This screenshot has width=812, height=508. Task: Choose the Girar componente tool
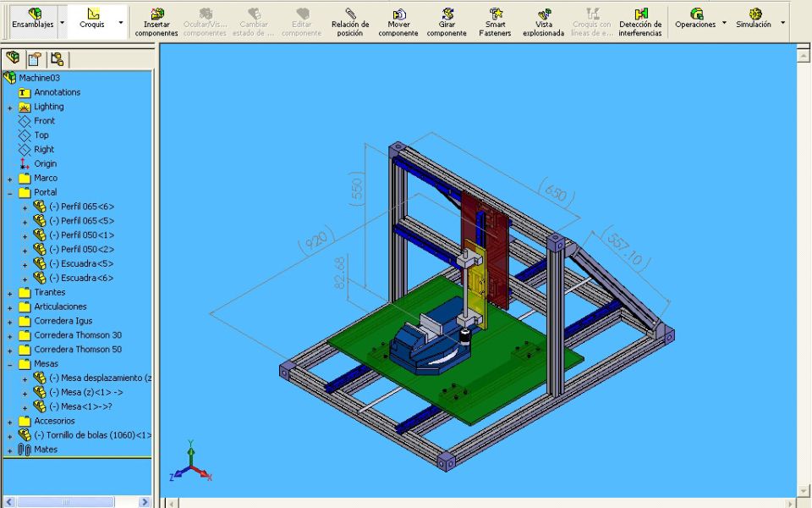447,21
